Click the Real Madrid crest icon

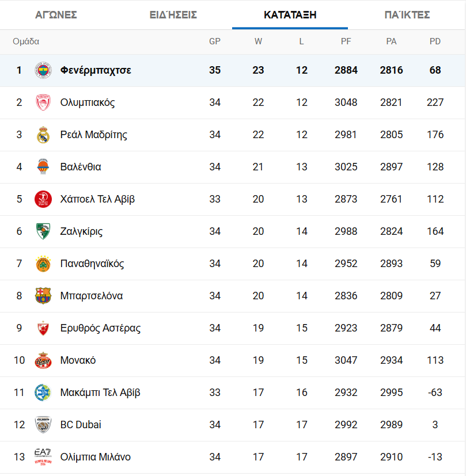click(x=43, y=135)
